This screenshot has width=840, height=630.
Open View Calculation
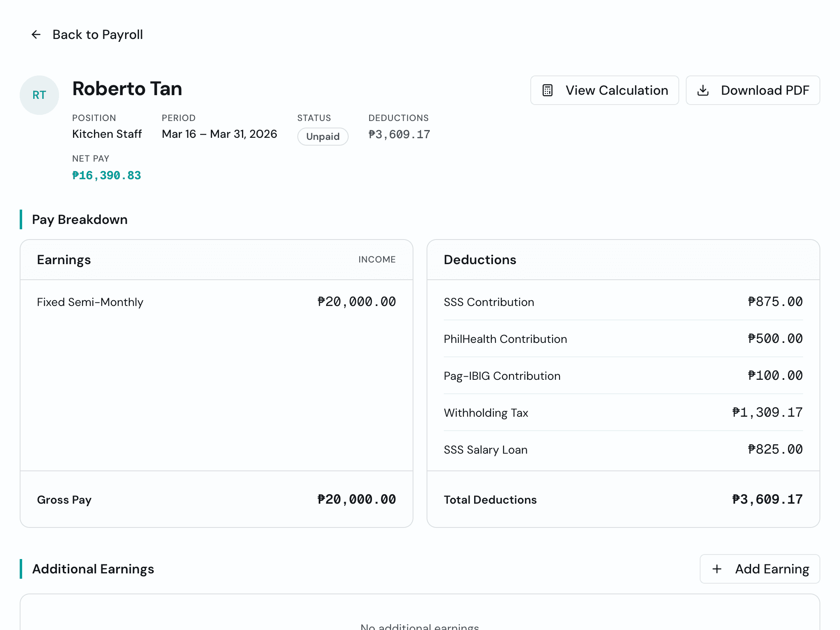(x=605, y=90)
